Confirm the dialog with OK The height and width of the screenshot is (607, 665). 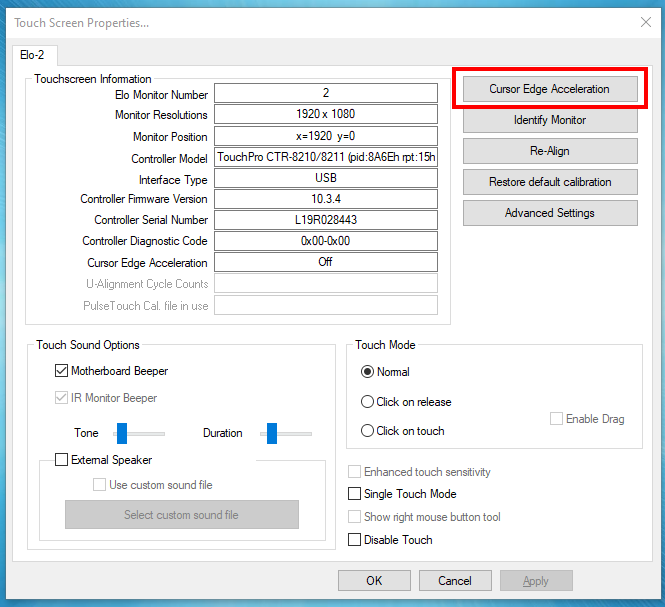[374, 580]
